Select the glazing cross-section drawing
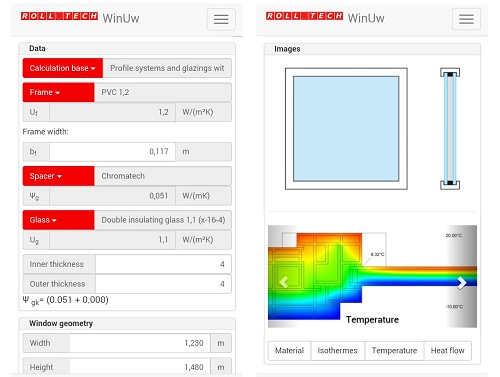500x377 pixels. (x=450, y=129)
